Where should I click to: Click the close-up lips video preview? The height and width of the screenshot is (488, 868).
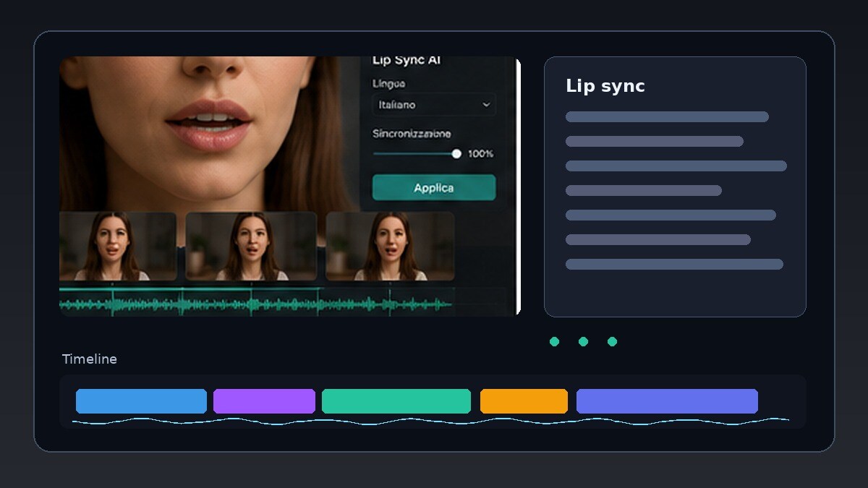210,134
